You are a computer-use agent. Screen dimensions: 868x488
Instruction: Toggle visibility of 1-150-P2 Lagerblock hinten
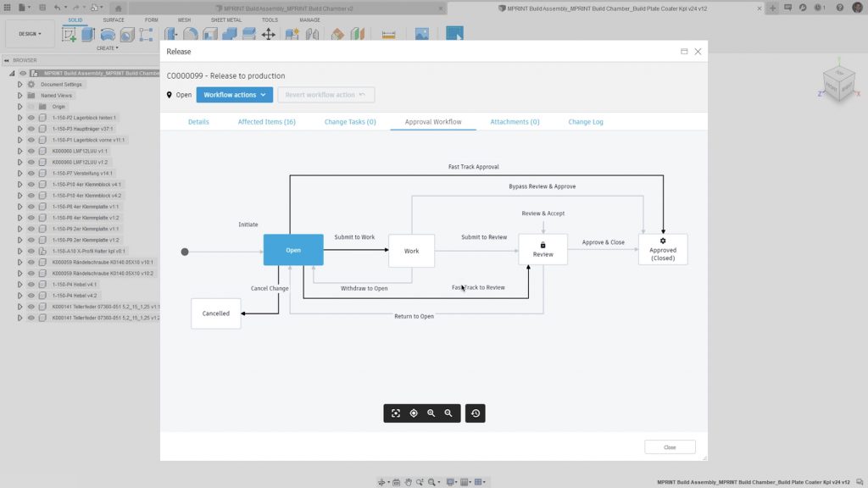31,118
